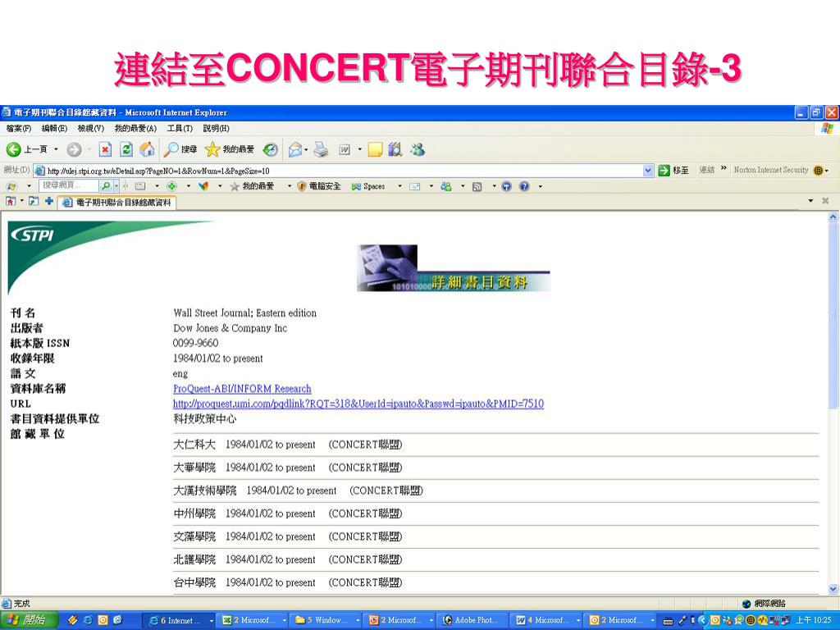
Task: Click the ProQuest-ABI/INFORM Research link
Action: pyautogui.click(x=242, y=388)
